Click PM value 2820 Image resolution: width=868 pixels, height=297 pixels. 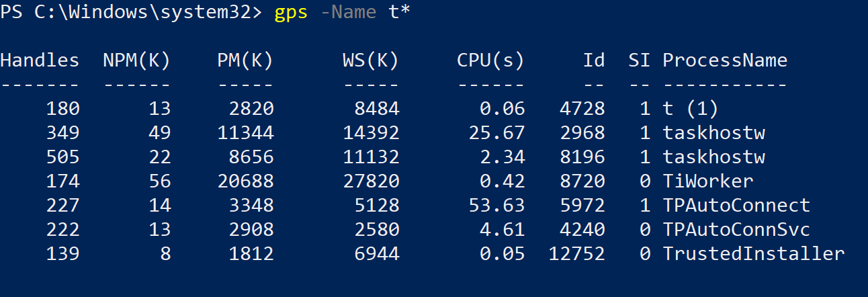coord(251,109)
